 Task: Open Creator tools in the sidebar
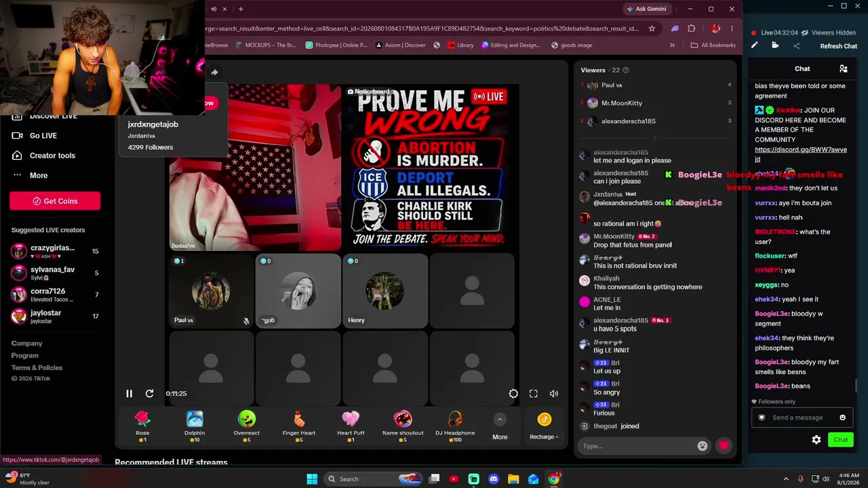point(52,155)
